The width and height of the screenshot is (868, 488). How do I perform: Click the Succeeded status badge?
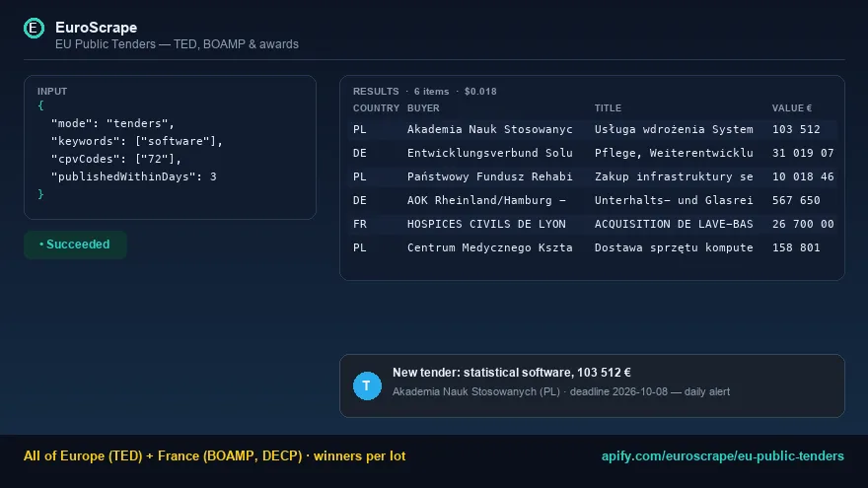click(x=75, y=244)
